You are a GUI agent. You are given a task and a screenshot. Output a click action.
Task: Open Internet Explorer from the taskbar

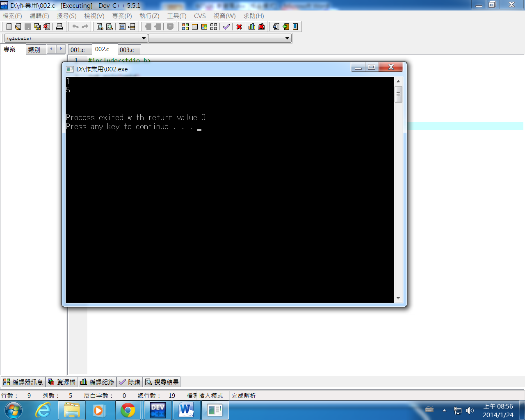point(43,410)
